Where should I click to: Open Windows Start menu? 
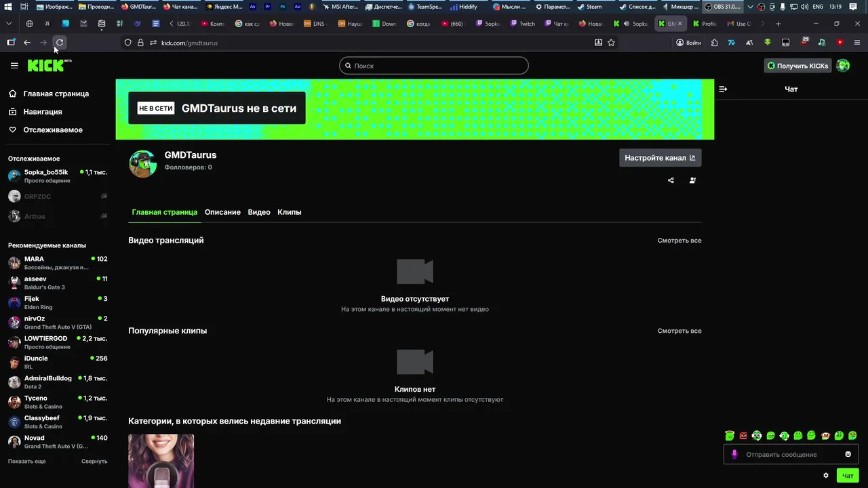pyautogui.click(x=8, y=7)
